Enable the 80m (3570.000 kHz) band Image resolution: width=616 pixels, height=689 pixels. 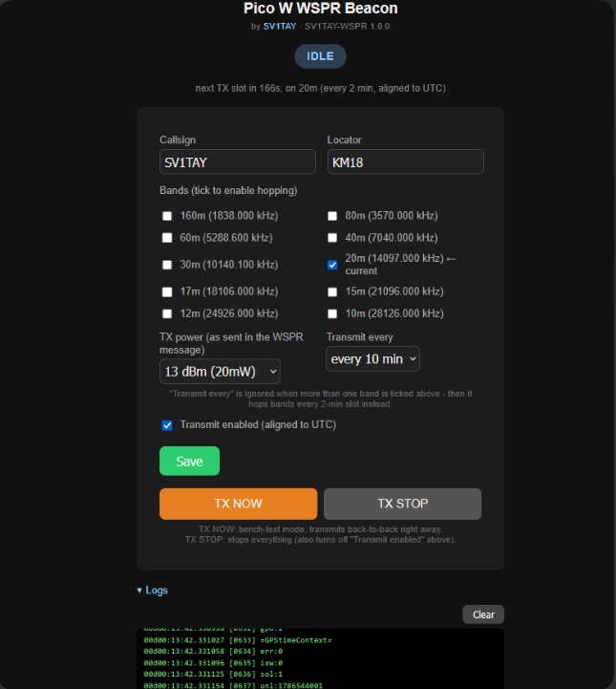click(x=332, y=216)
